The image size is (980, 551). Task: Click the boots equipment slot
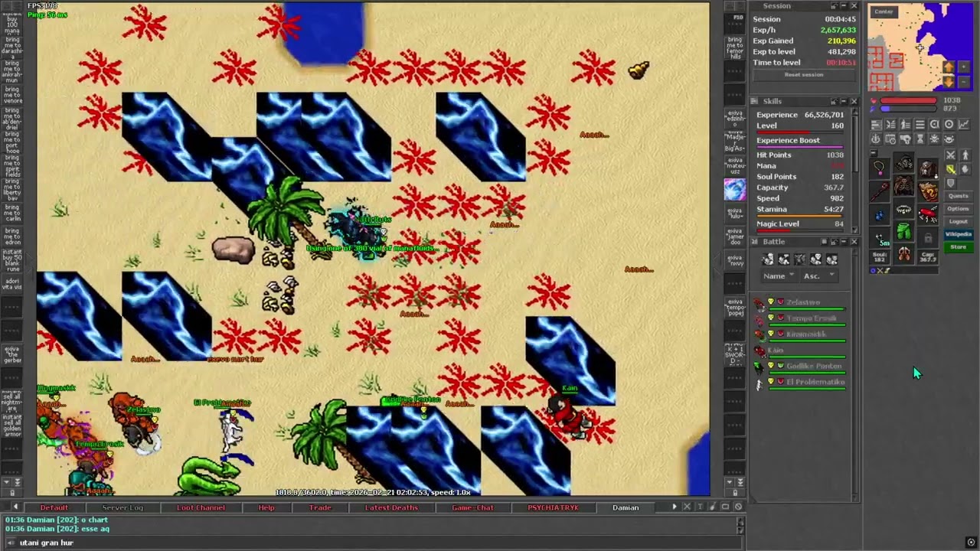903,253
